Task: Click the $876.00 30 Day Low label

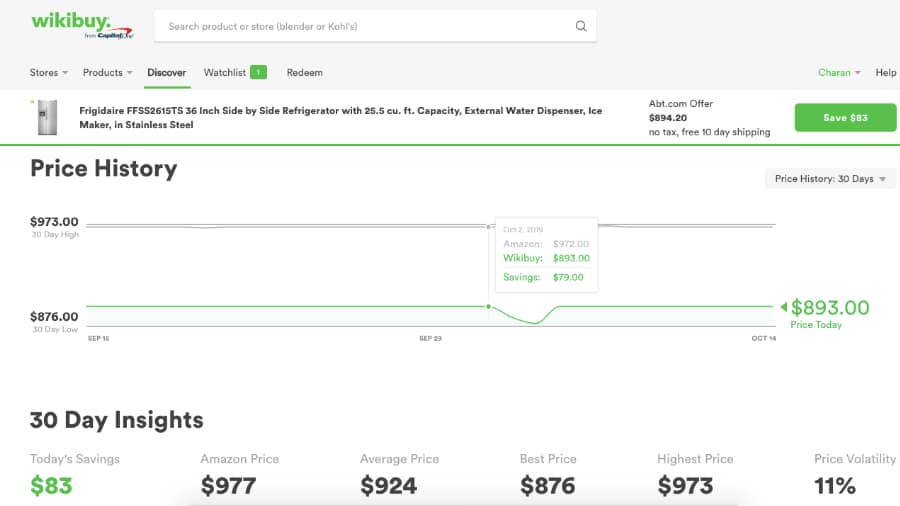Action: click(x=54, y=321)
